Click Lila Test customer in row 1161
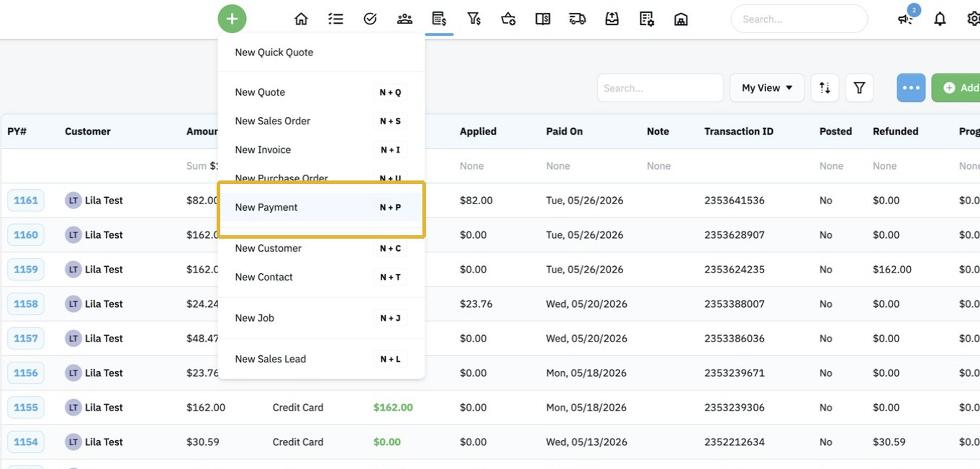The height and width of the screenshot is (469, 980). 103,200
